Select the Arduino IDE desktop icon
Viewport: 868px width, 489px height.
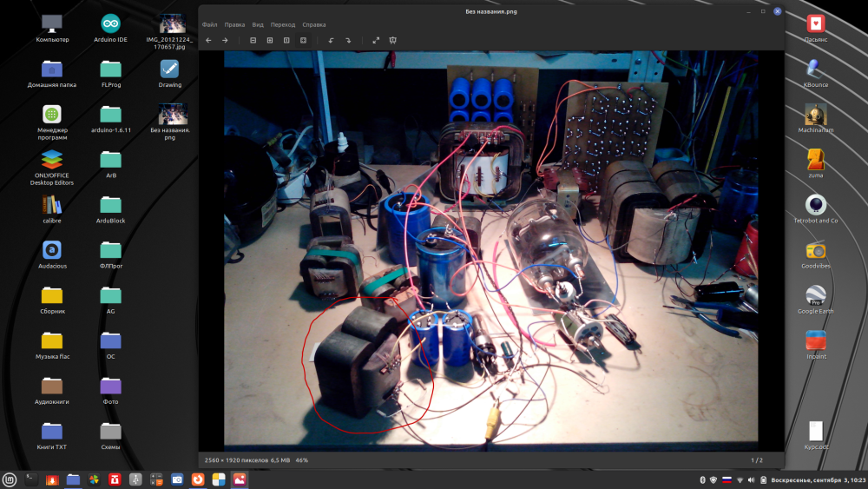[110, 24]
